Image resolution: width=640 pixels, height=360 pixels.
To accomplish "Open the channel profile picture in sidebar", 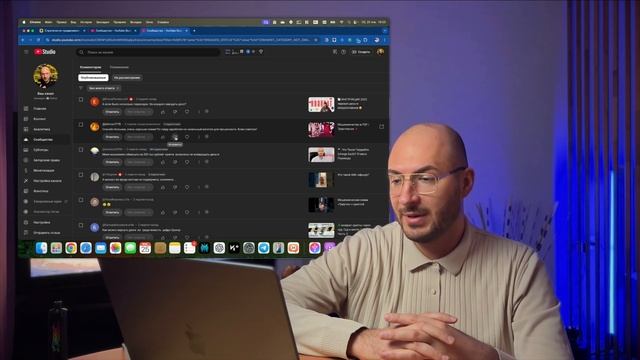I will point(46,76).
